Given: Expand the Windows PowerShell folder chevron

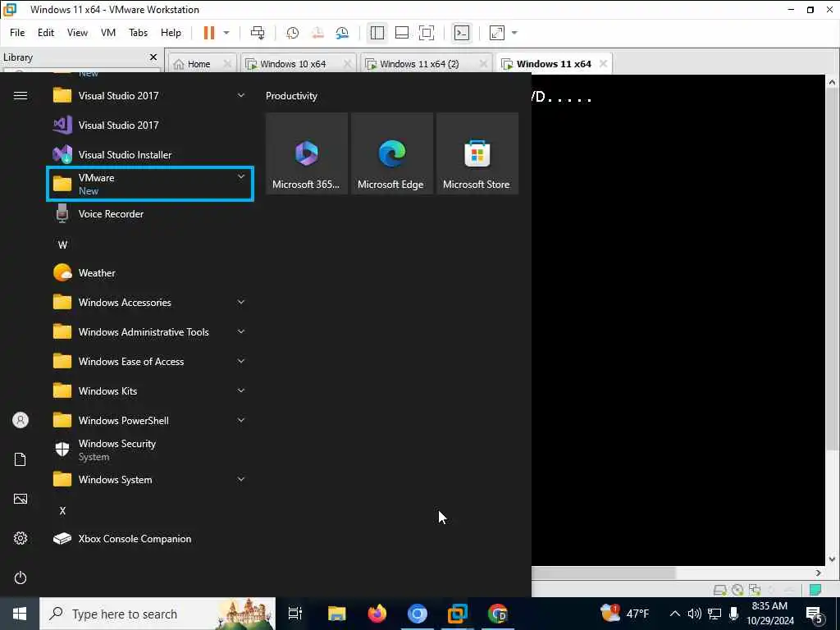Looking at the screenshot, I should coord(241,420).
